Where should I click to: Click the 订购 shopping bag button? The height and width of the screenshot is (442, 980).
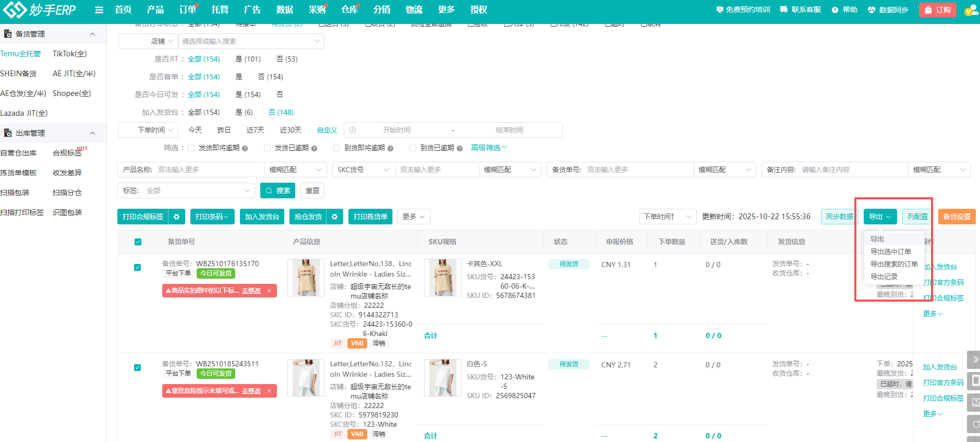click(x=937, y=10)
